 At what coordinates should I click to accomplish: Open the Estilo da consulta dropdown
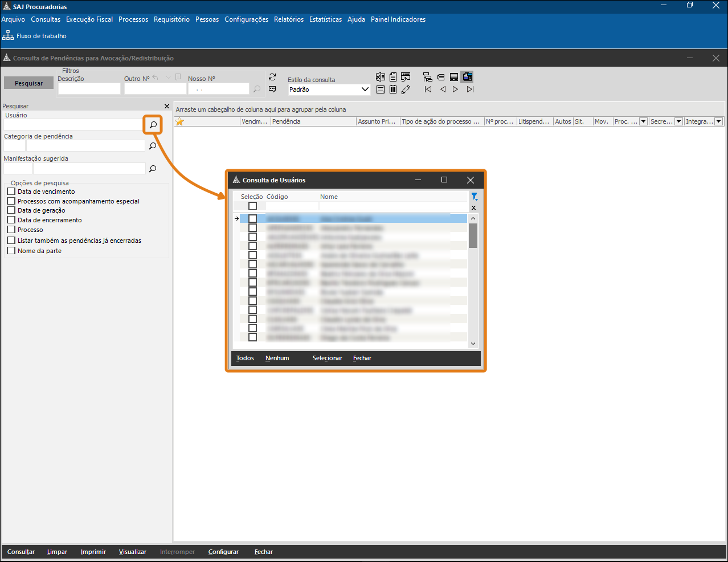coord(365,89)
